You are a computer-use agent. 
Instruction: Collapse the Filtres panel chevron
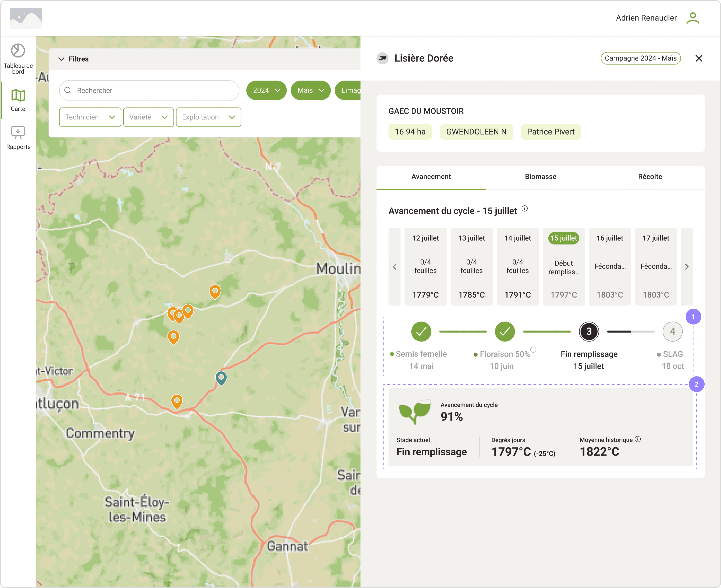point(61,59)
